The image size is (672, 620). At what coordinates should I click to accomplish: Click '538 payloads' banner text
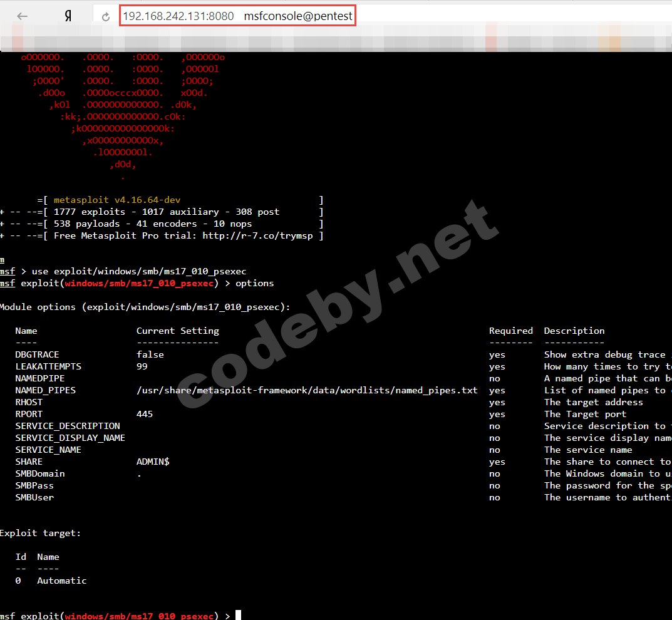click(x=86, y=224)
